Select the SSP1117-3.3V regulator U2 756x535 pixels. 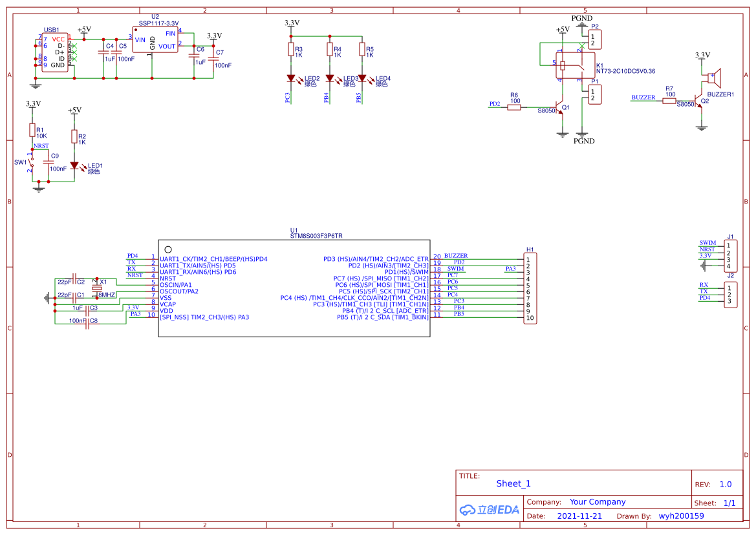(x=155, y=39)
